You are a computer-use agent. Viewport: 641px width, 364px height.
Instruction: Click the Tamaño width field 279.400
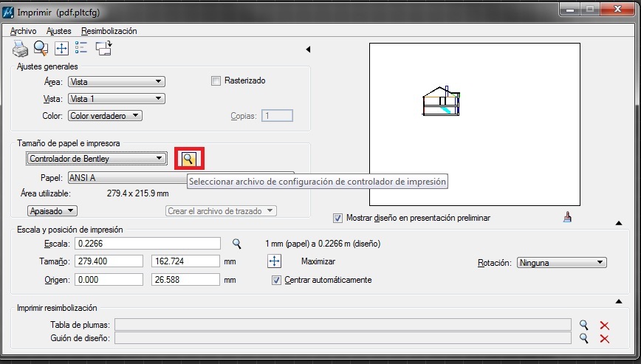pyautogui.click(x=109, y=261)
